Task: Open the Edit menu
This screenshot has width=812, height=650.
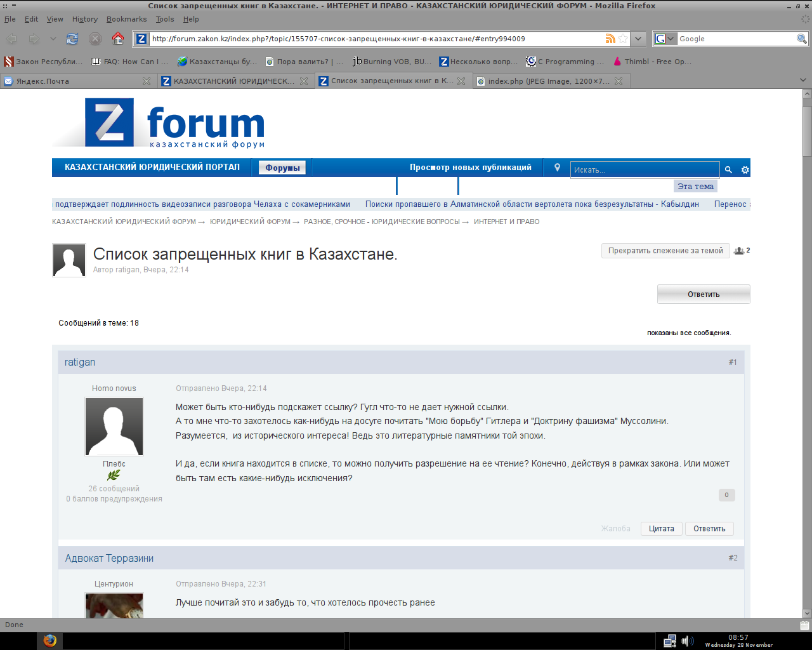Action: 32,19
